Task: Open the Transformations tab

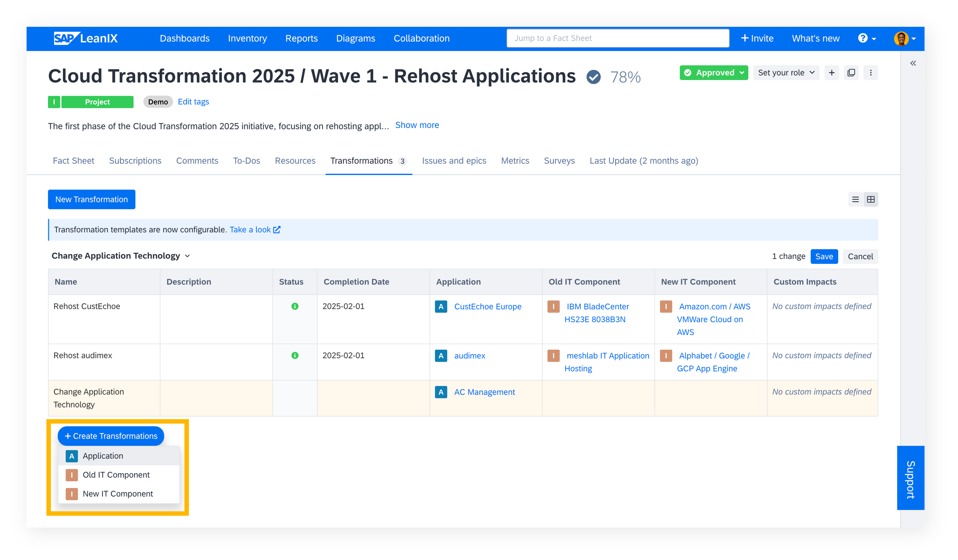Action: click(x=368, y=161)
